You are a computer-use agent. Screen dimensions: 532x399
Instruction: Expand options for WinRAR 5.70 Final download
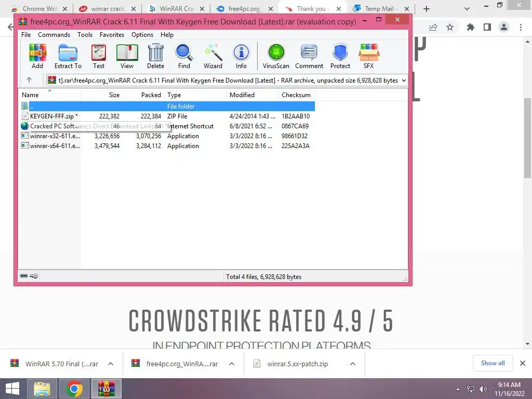click(x=111, y=364)
